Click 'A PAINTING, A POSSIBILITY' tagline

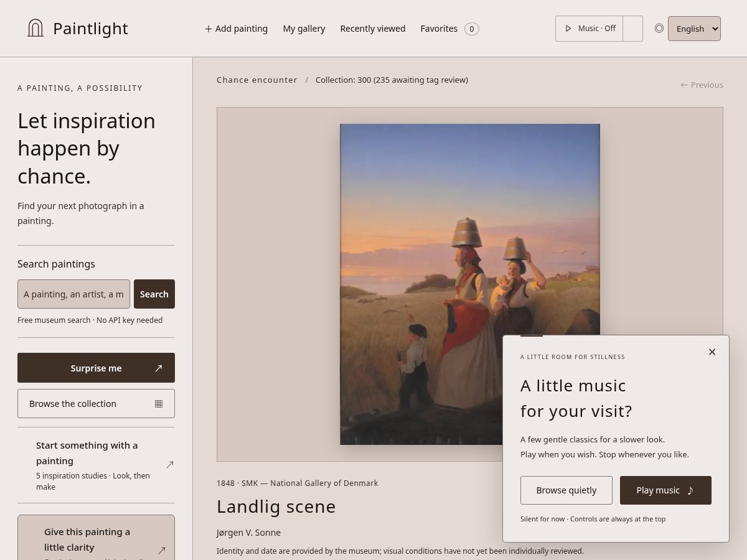pos(80,88)
